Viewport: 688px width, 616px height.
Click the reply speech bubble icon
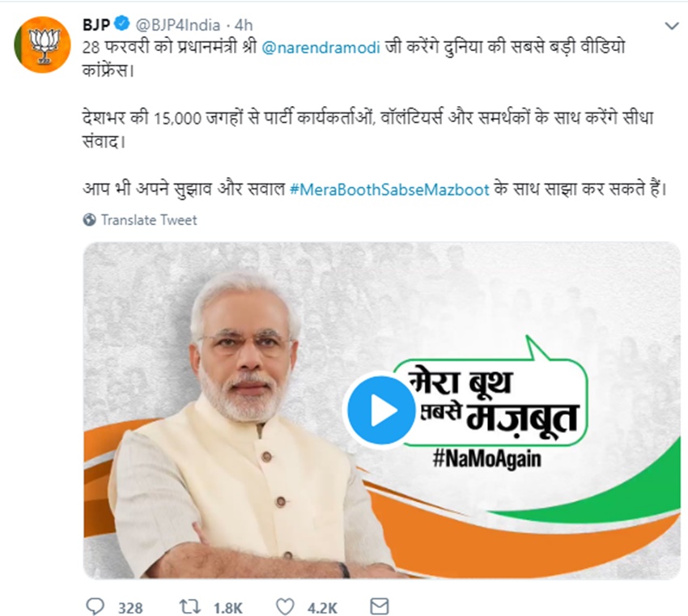tap(95, 607)
